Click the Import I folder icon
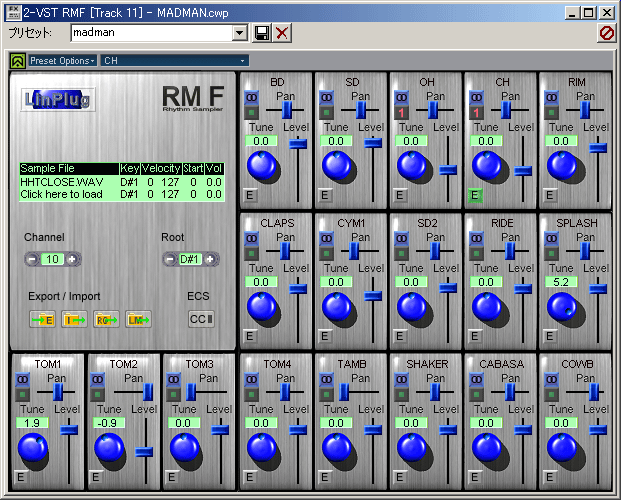 pos(74,319)
